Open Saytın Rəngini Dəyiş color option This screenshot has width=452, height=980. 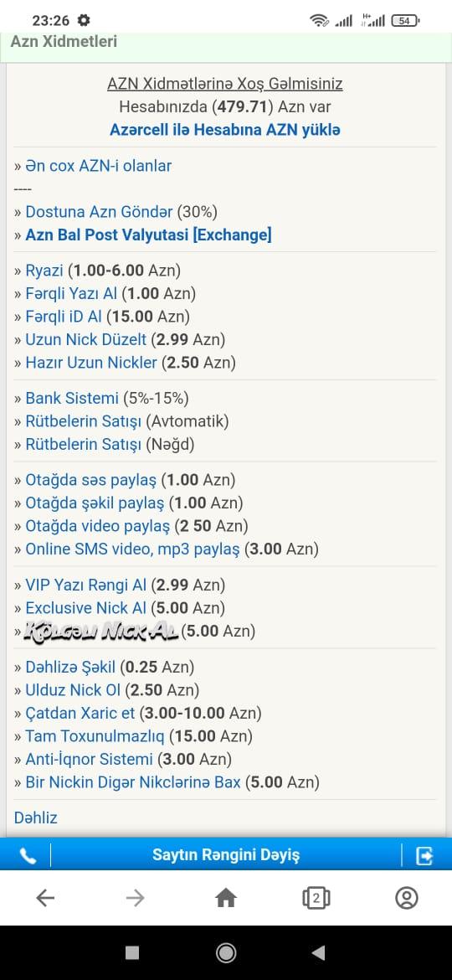[x=226, y=854]
